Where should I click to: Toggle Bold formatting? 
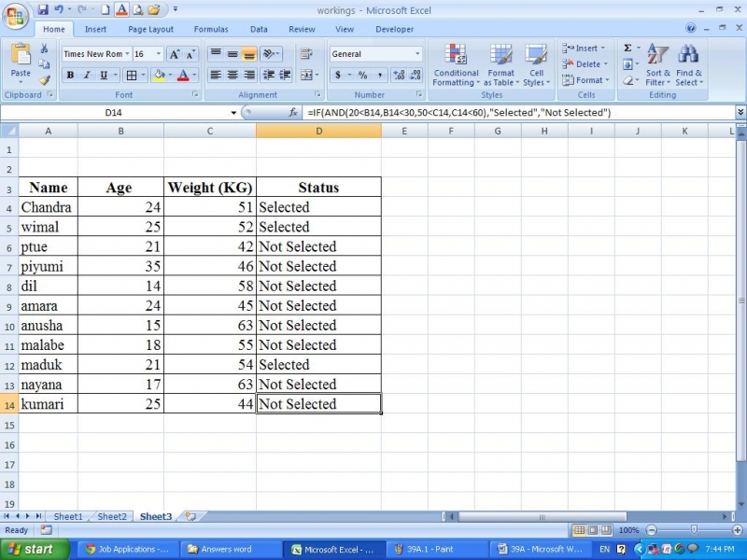click(x=70, y=76)
